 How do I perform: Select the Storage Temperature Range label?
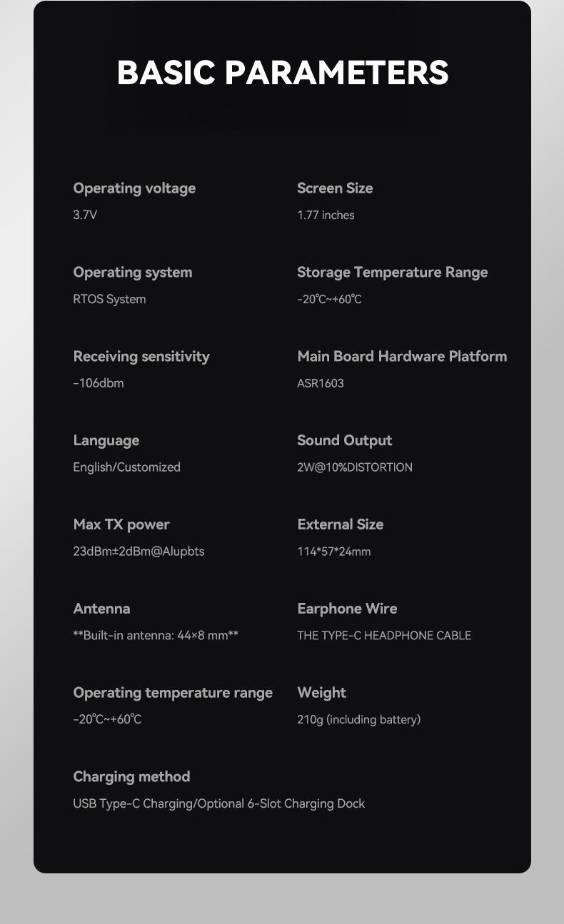[x=393, y=273]
